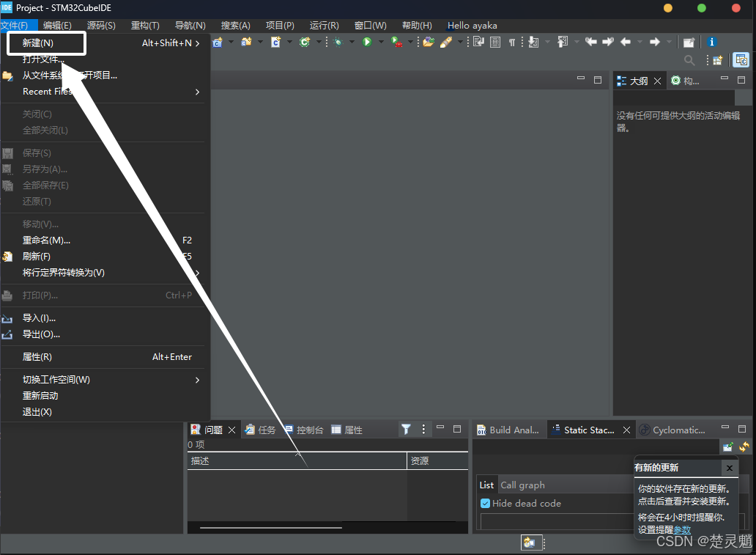Open dropdown next to Forward arrow
The height and width of the screenshot is (555, 756).
point(669,42)
